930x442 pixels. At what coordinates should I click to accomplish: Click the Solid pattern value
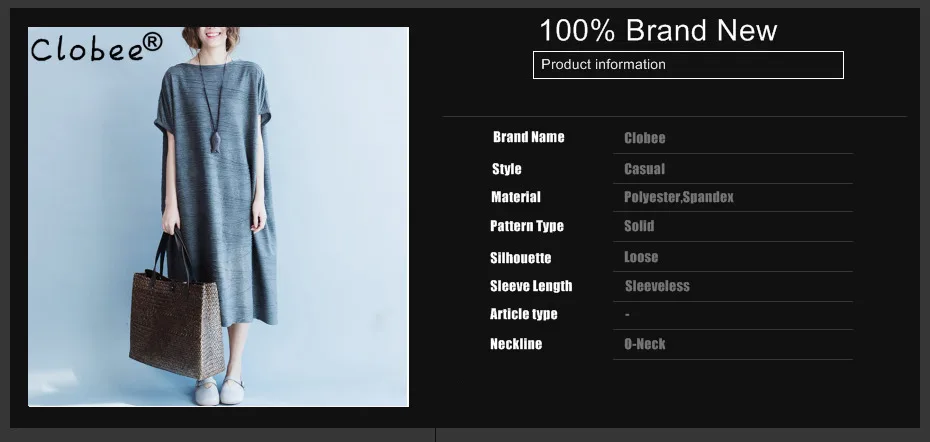[639, 226]
